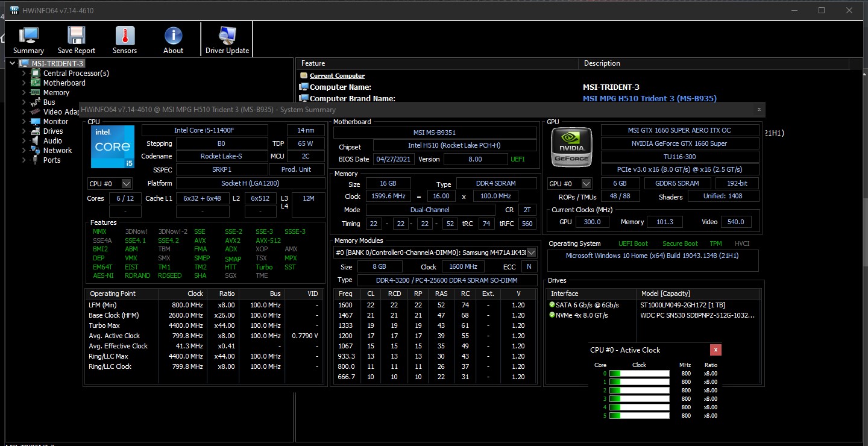Viewport: 868px width, 446px height.
Task: Click the Computer Brand Name row icon
Action: tap(304, 98)
